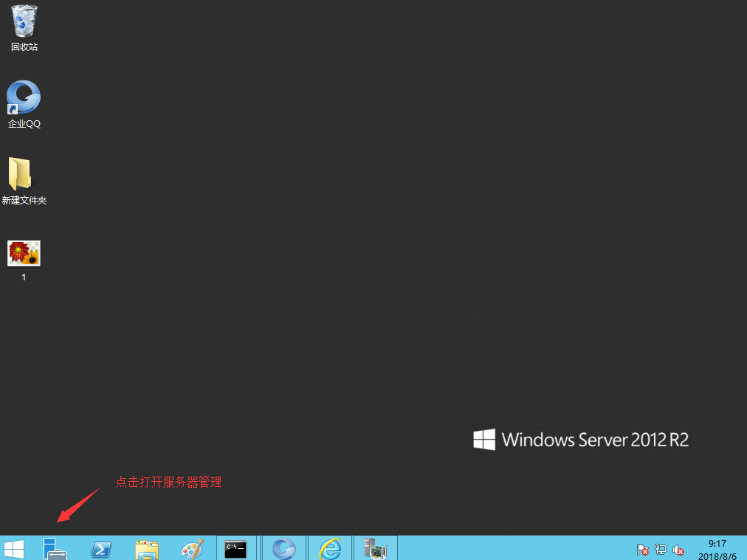Launch Paint from the taskbar
This screenshot has height=560, width=747.
point(192,549)
